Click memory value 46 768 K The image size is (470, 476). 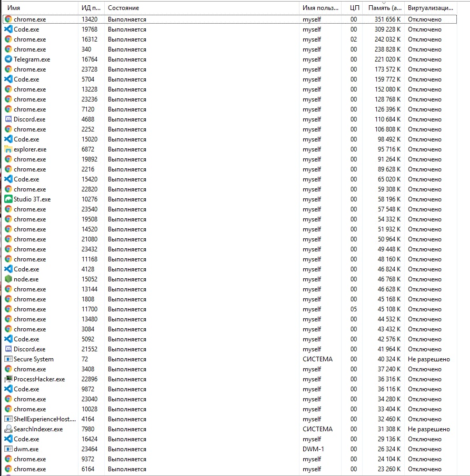(389, 279)
